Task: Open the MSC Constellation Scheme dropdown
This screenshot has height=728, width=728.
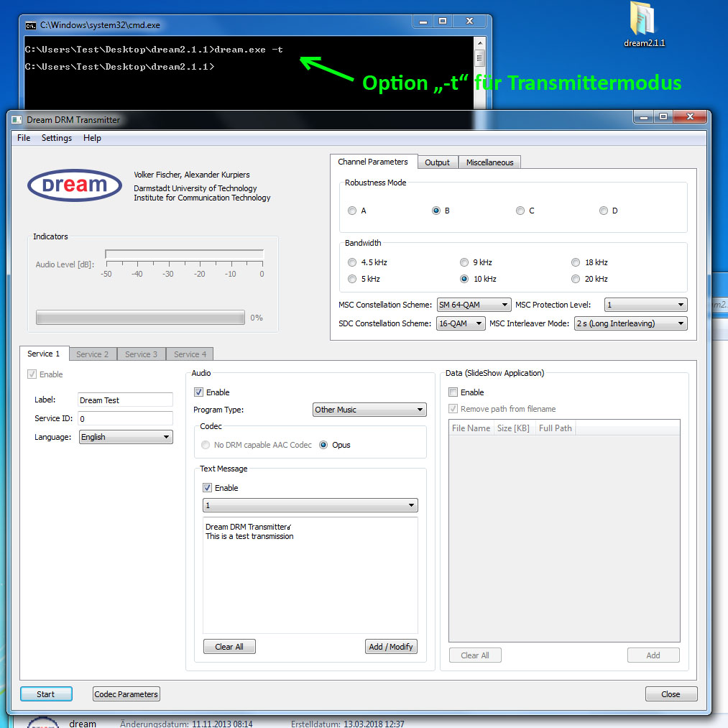Action: [474, 305]
